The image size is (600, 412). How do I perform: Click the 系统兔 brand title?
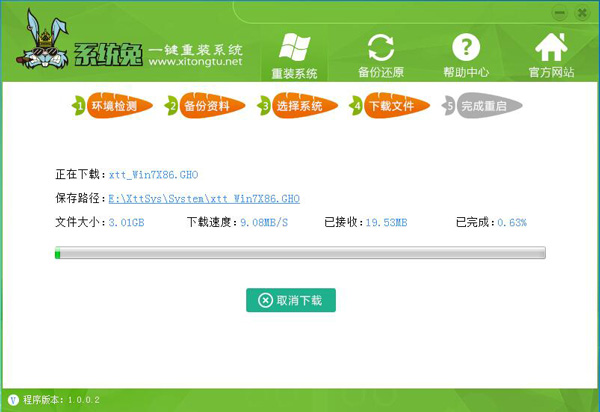(108, 54)
